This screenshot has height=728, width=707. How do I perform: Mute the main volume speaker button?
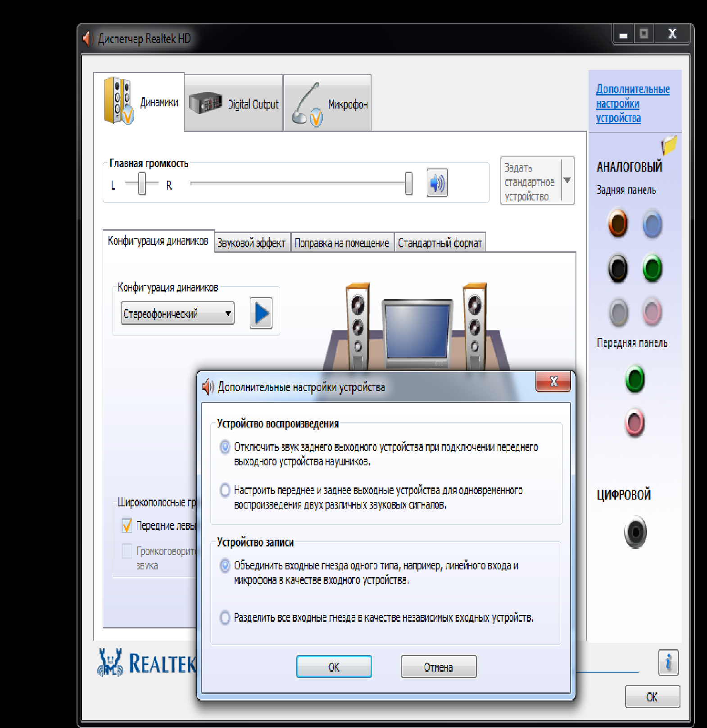pyautogui.click(x=437, y=183)
